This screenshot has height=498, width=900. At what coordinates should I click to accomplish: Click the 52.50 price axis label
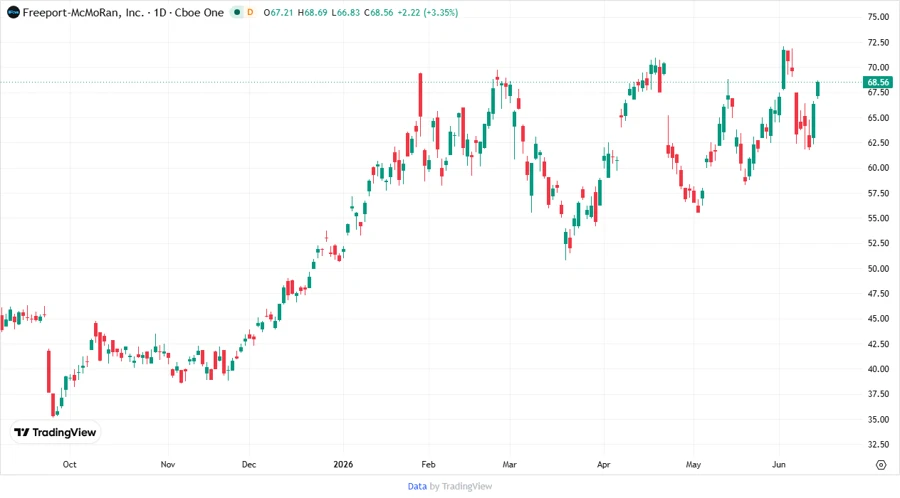pos(878,243)
